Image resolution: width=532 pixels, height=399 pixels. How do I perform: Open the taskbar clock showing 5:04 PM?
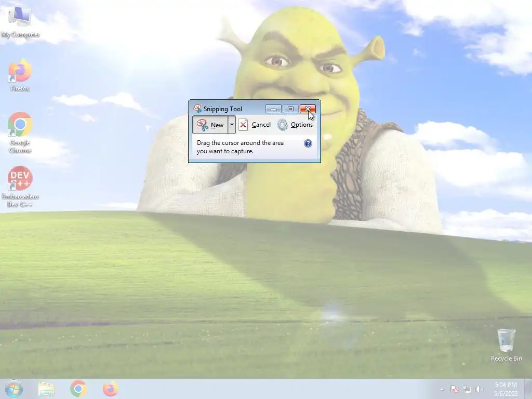tap(506, 389)
